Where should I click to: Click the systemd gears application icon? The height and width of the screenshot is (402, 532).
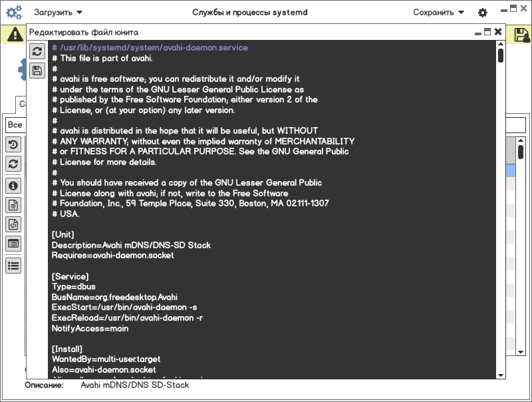14,12
